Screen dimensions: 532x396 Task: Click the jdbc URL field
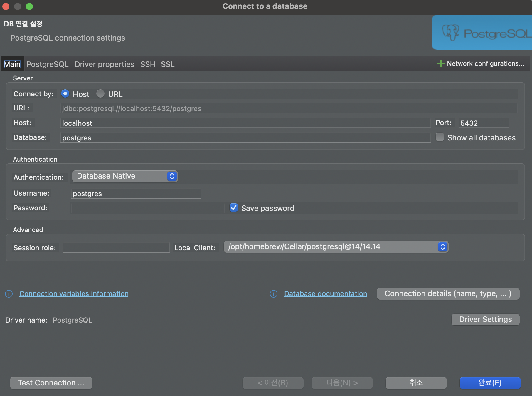pos(289,108)
